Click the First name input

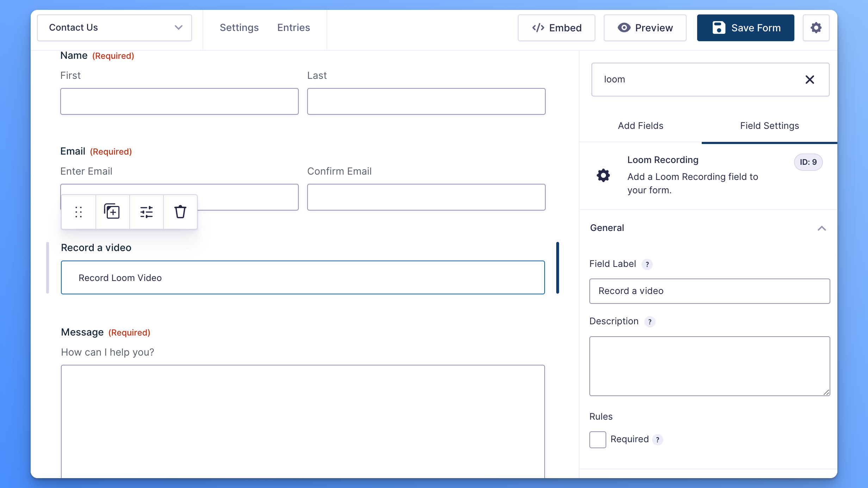click(179, 101)
